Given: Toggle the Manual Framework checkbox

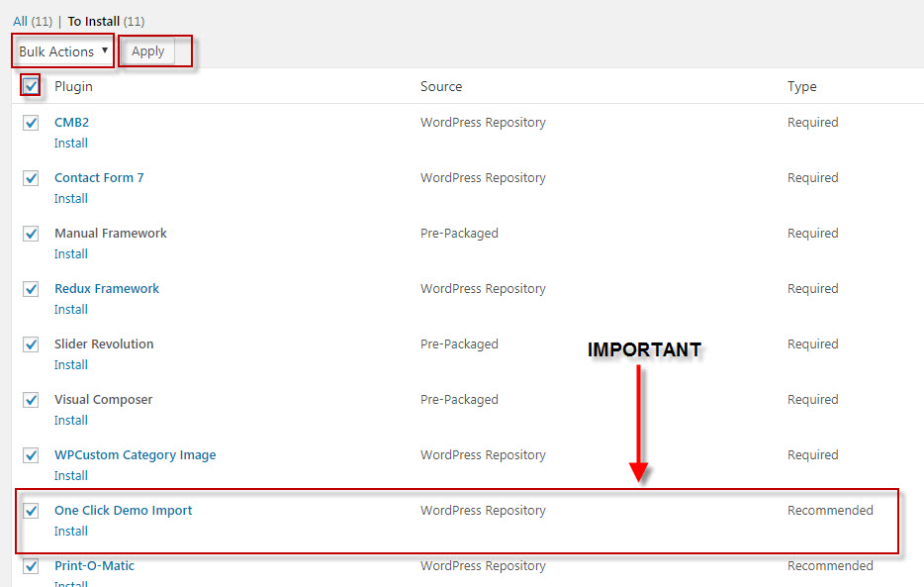Looking at the screenshot, I should click(x=32, y=234).
